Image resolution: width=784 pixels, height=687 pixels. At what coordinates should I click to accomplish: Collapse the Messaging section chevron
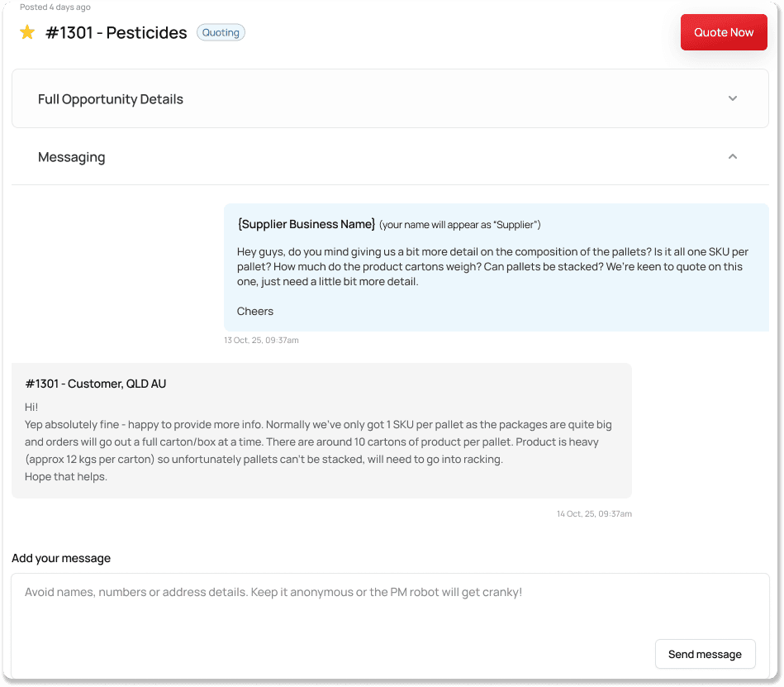[x=732, y=156]
